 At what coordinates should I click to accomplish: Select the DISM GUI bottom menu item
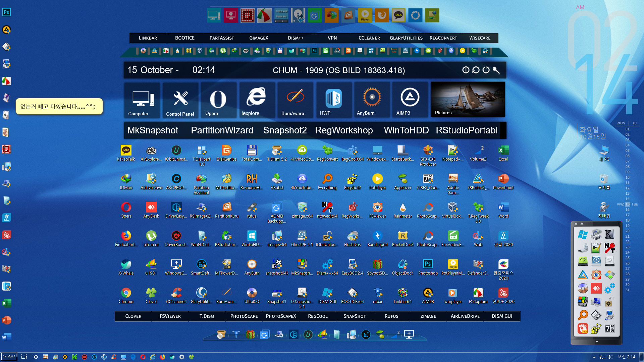click(x=502, y=316)
